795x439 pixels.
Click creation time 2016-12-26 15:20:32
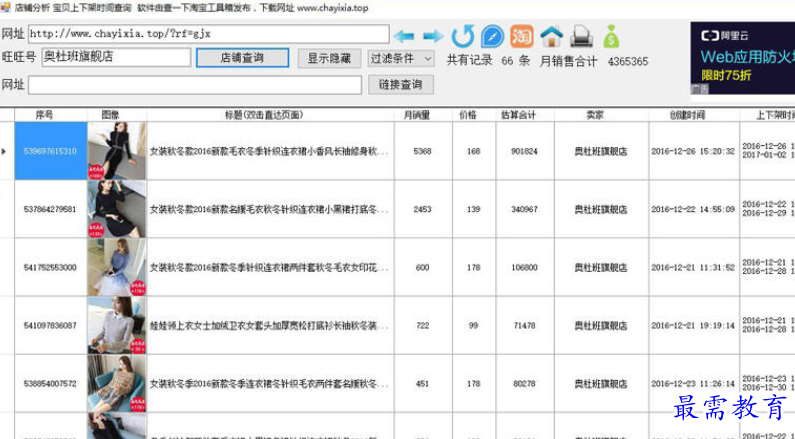pyautogui.click(x=693, y=151)
